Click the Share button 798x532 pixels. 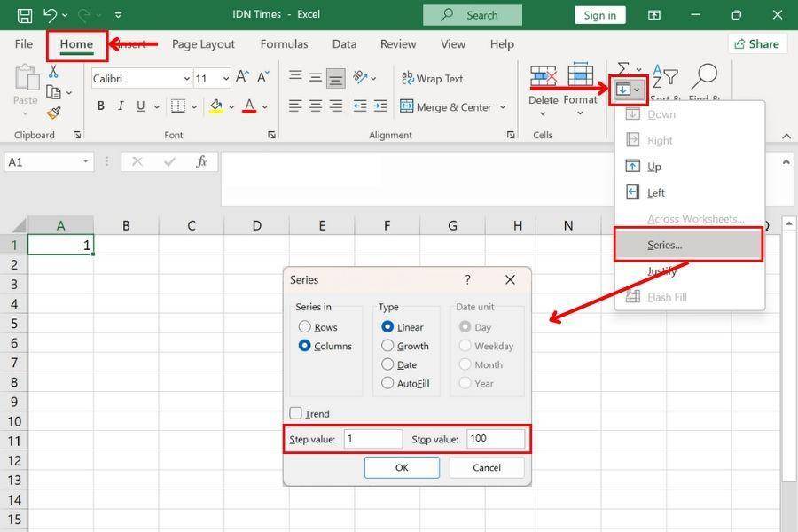(x=757, y=44)
